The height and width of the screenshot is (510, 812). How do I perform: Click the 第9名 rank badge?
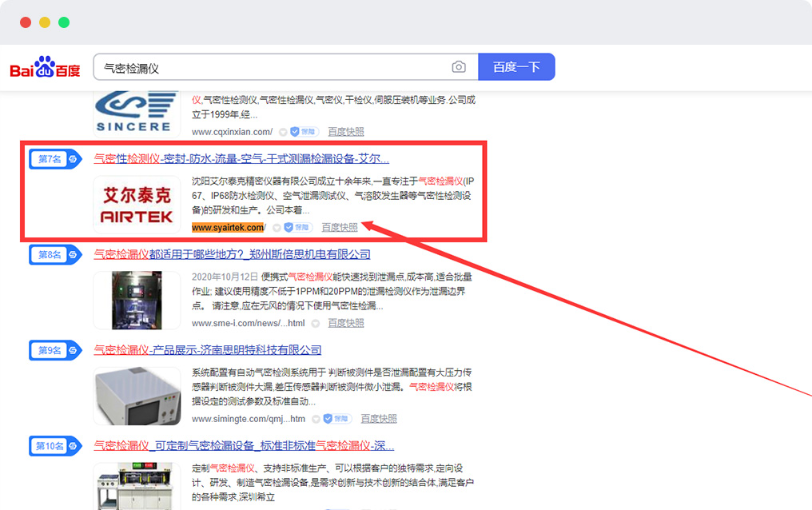coord(55,351)
